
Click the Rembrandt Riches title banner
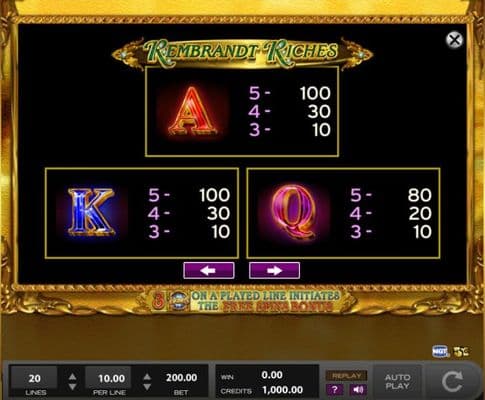[242, 53]
